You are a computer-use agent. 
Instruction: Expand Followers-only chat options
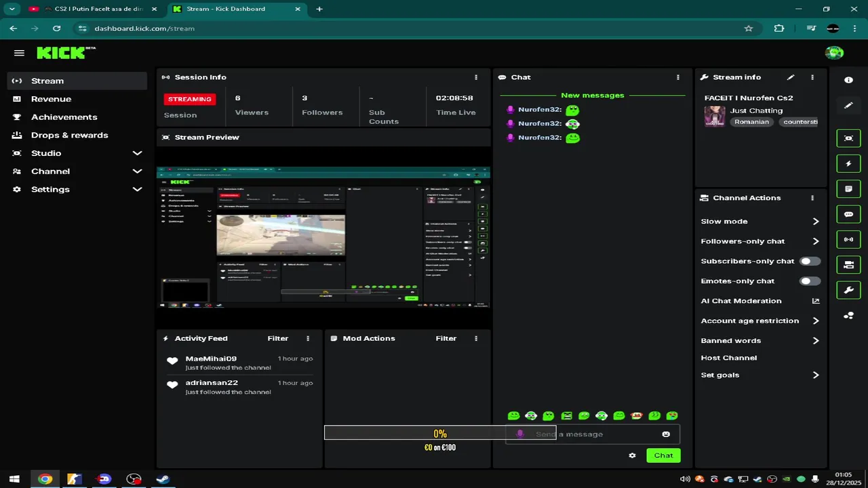pyautogui.click(x=760, y=241)
